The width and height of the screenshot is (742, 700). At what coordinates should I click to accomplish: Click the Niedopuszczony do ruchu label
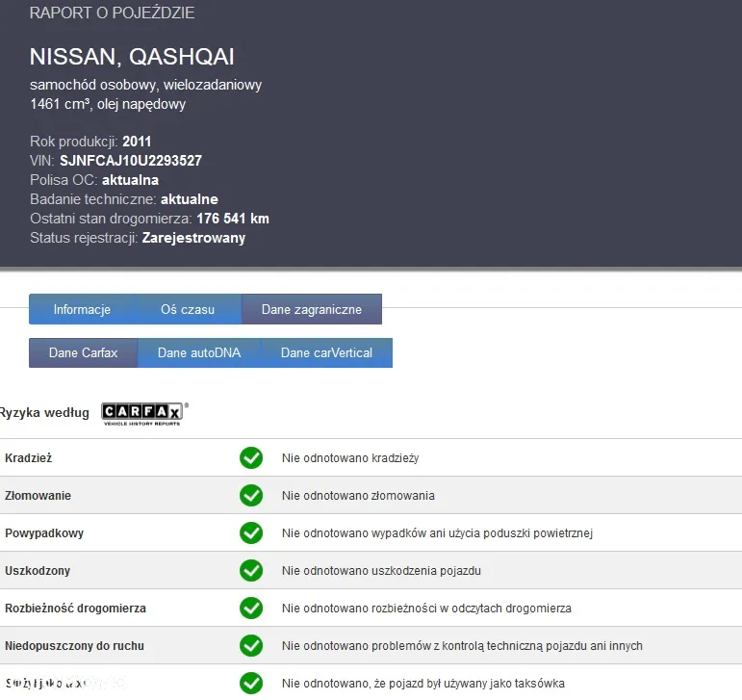pyautogui.click(x=74, y=645)
